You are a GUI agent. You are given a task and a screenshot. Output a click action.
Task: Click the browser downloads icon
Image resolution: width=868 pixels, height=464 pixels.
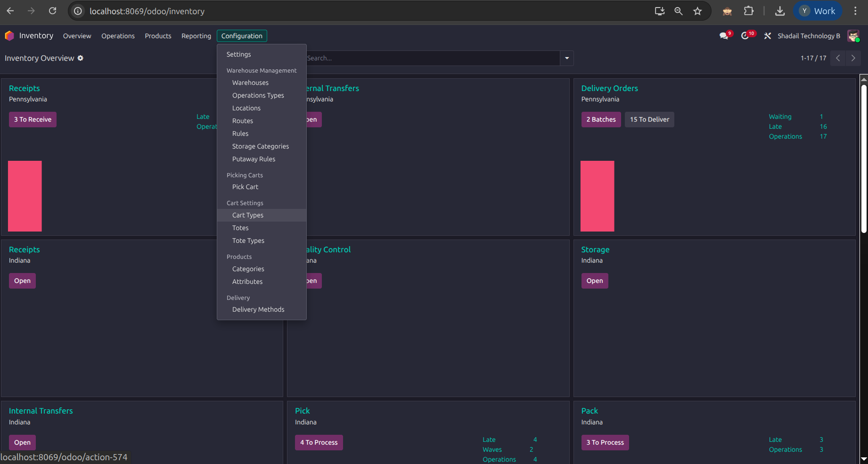click(x=780, y=11)
